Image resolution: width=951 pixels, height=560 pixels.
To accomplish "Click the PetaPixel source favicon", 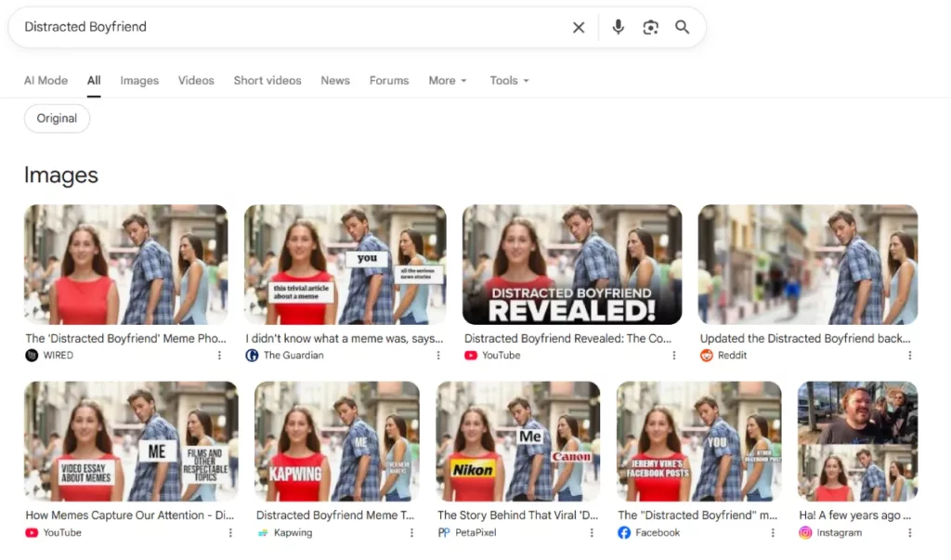I will [444, 533].
